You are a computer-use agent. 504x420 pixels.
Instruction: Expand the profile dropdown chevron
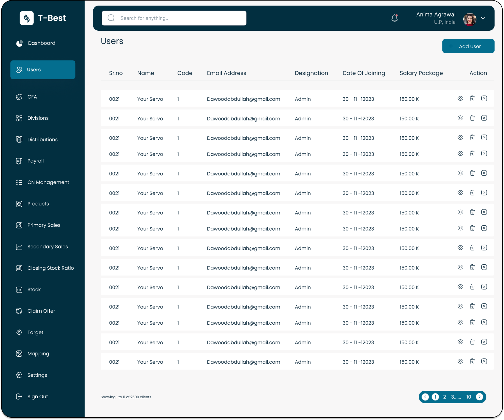(x=483, y=18)
